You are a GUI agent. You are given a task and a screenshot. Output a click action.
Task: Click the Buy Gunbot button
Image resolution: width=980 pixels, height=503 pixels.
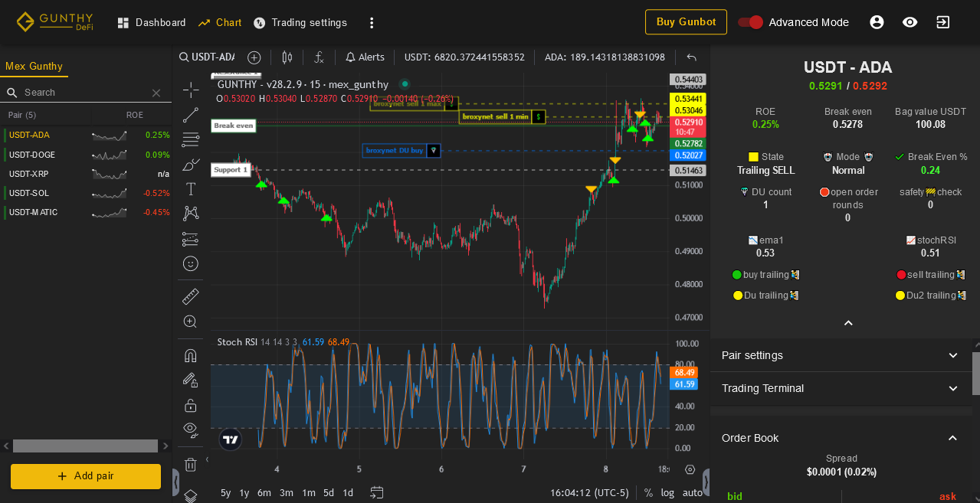[x=686, y=22]
